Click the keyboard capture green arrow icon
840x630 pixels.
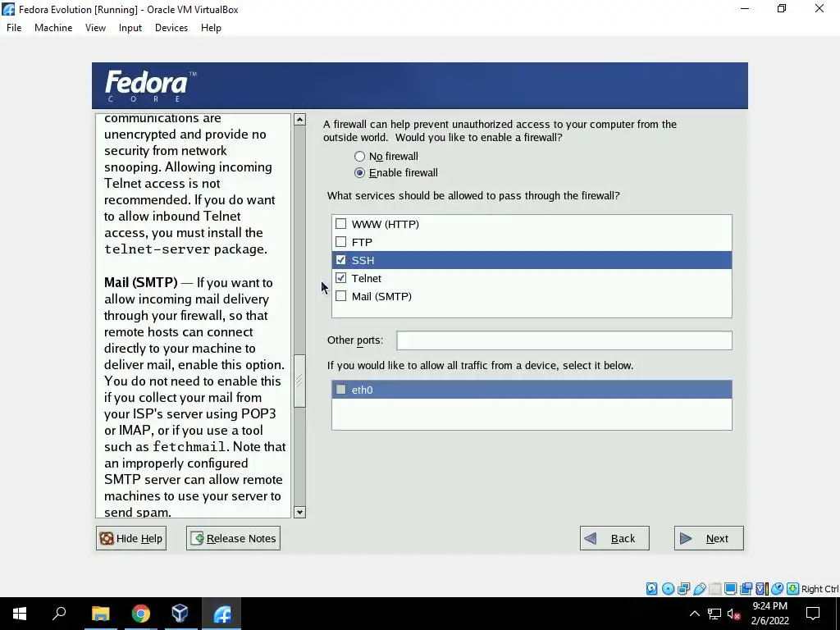point(793,589)
